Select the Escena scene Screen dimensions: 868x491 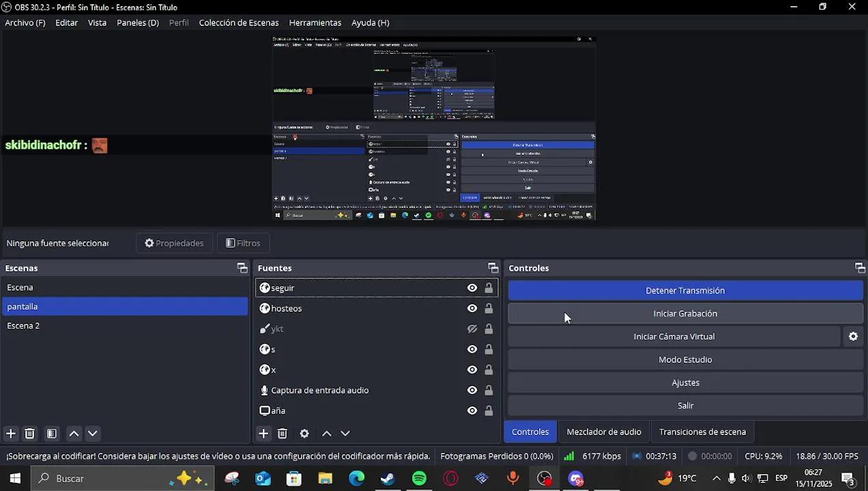[125, 288]
